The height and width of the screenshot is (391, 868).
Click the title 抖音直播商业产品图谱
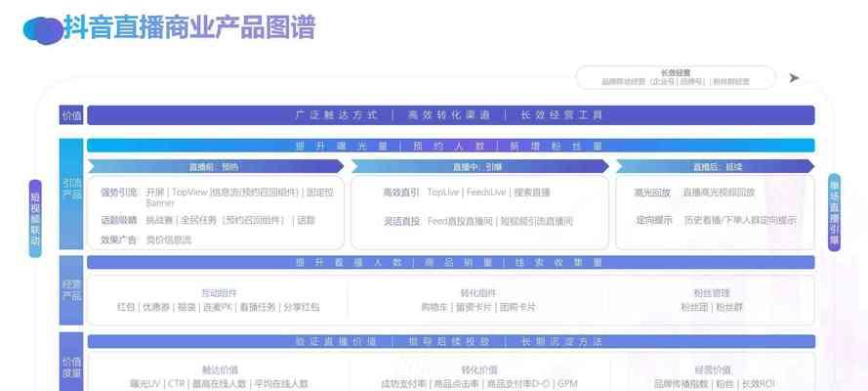click(x=189, y=27)
